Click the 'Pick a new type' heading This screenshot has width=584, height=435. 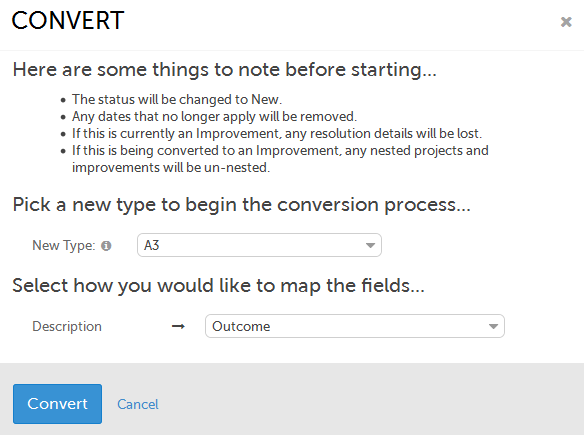(242, 205)
